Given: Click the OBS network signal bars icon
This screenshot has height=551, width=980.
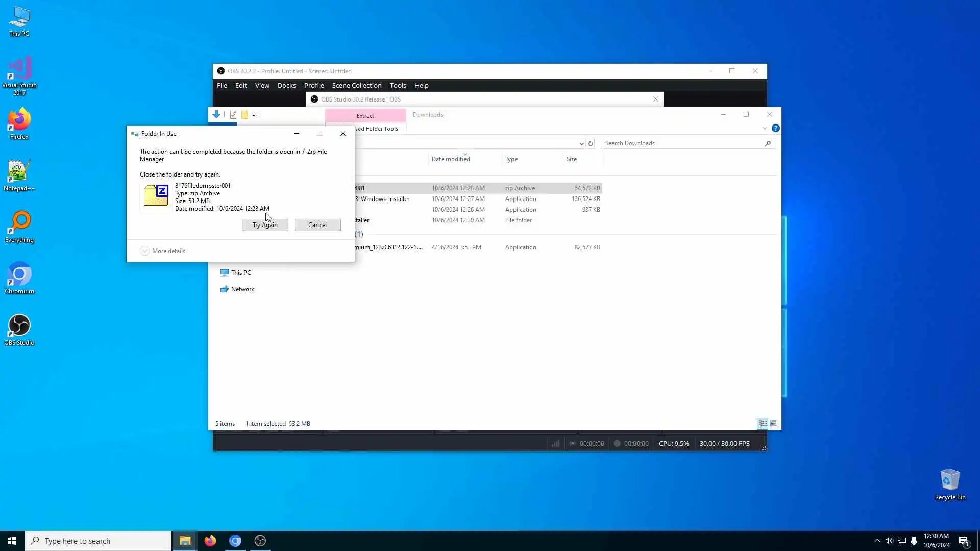Looking at the screenshot, I should (555, 443).
